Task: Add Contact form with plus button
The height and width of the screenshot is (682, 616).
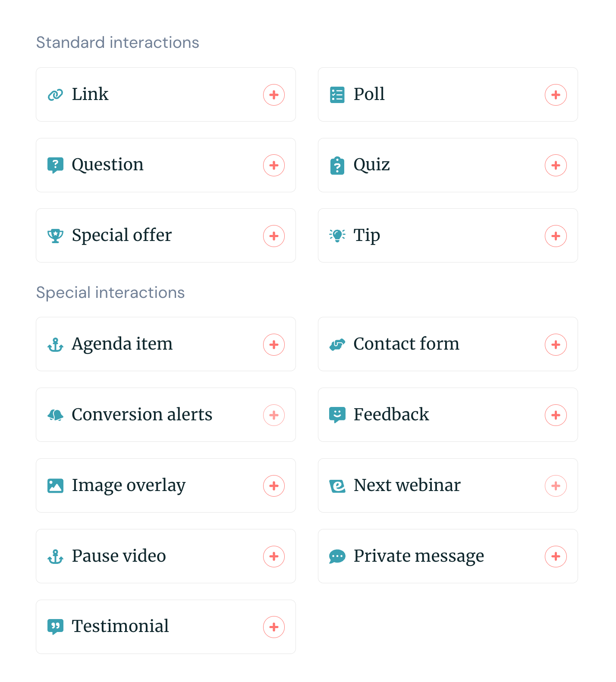Action: coord(556,345)
